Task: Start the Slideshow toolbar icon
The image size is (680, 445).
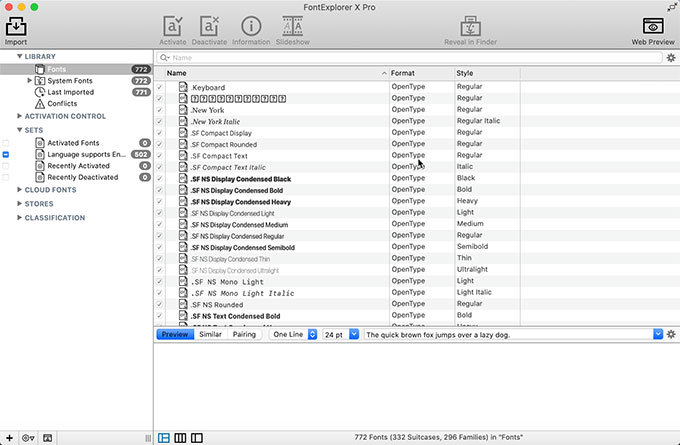Action: tap(293, 26)
